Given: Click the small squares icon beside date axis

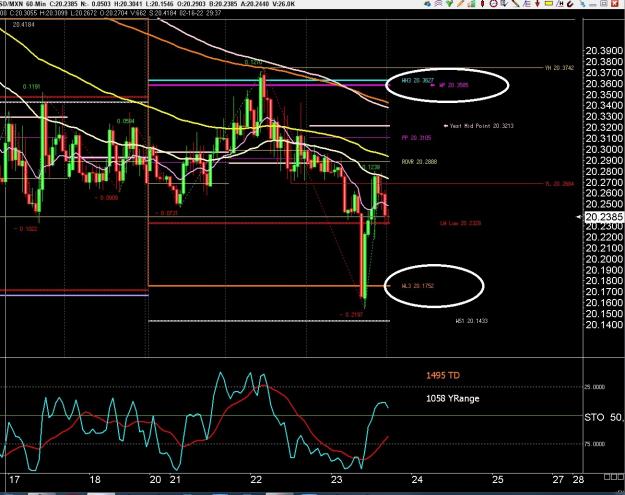Looking at the screenshot, I should (x=614, y=477).
